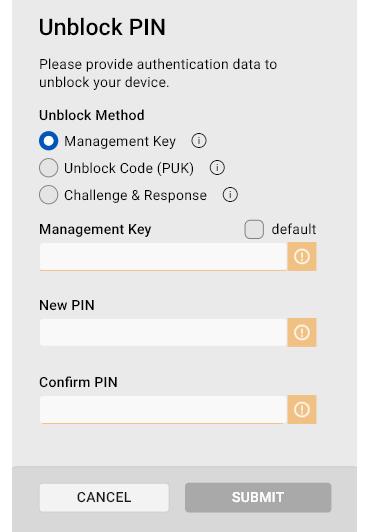Image resolution: width=368 pixels, height=532 pixels.
Task: Focus the Management Key input field
Action: (163, 256)
